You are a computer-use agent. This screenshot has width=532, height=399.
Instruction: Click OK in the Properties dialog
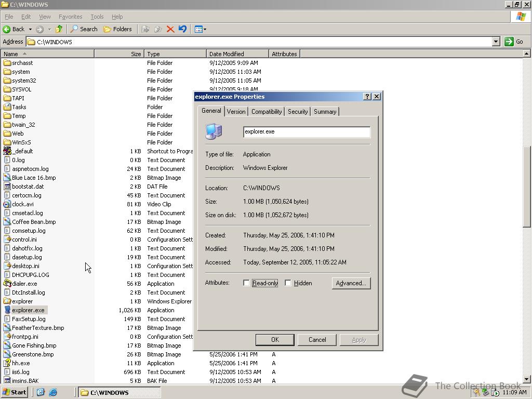[275, 340]
